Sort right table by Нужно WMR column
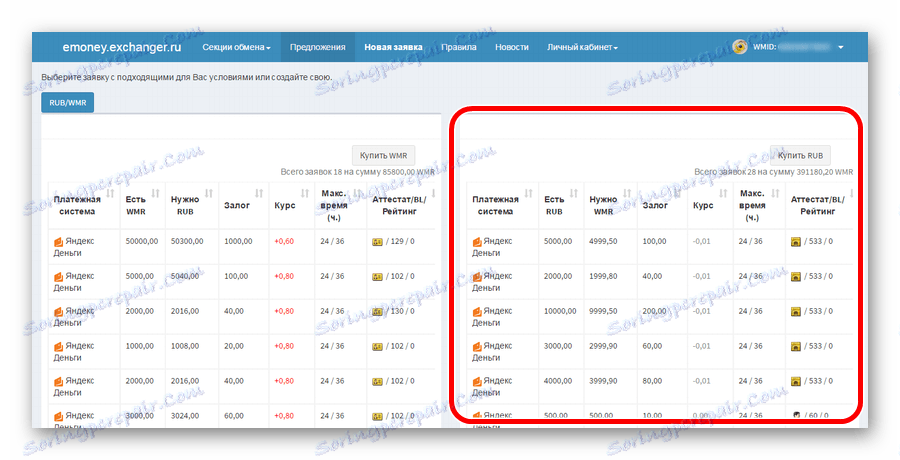Screen dimensions: 900x460 click(x=627, y=194)
